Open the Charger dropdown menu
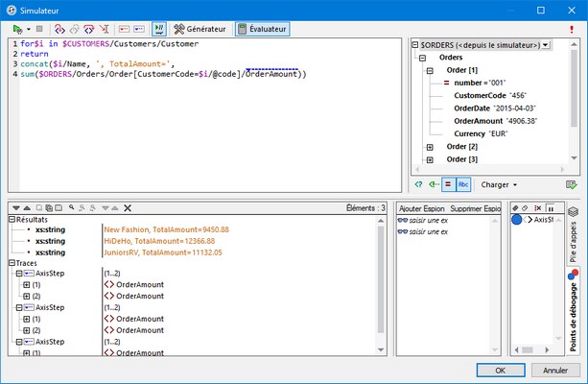588x384 pixels. pos(499,183)
